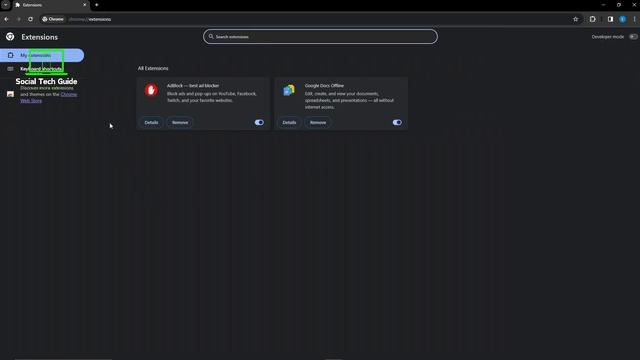Click the All Extensions heading
The height and width of the screenshot is (360, 640).
[153, 68]
